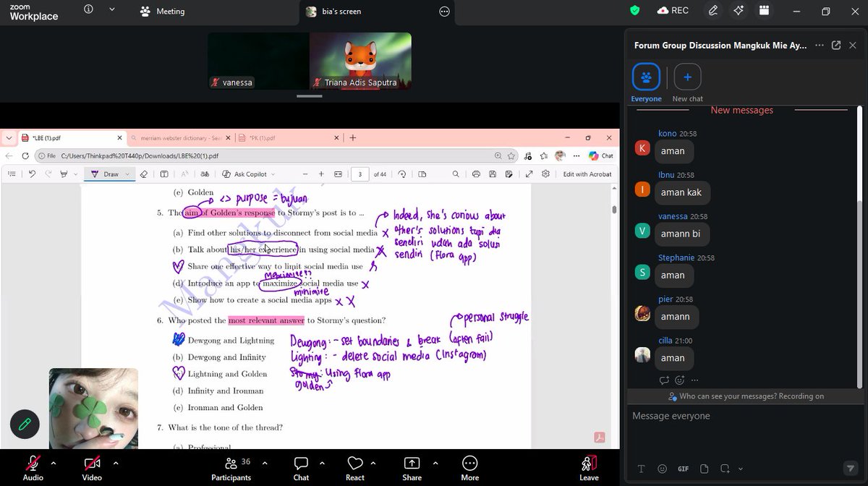Zoom in the PDF with plus
The image size is (868, 486).
[320, 174]
